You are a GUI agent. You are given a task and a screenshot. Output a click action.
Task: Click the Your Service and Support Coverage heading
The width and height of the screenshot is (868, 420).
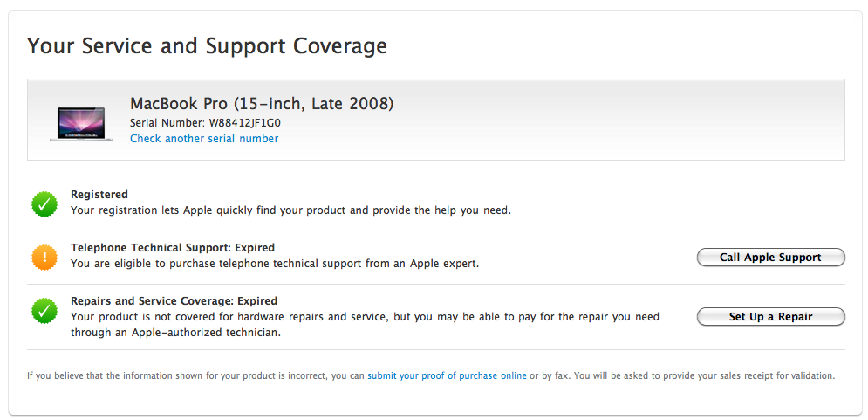coord(207,46)
